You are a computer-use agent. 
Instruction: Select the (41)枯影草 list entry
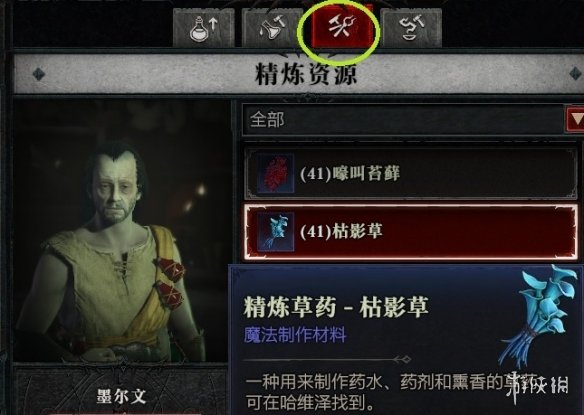click(x=411, y=232)
